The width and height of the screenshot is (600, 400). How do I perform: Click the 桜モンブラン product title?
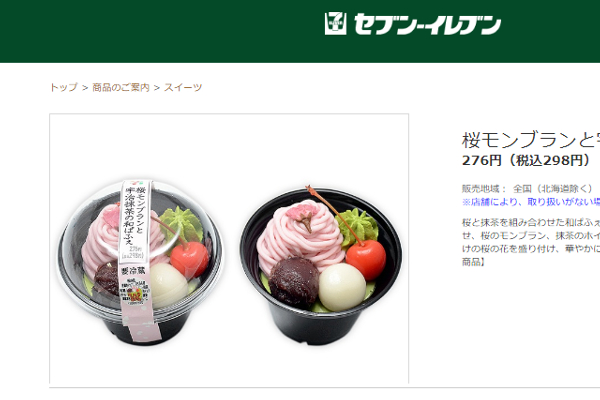click(x=531, y=140)
